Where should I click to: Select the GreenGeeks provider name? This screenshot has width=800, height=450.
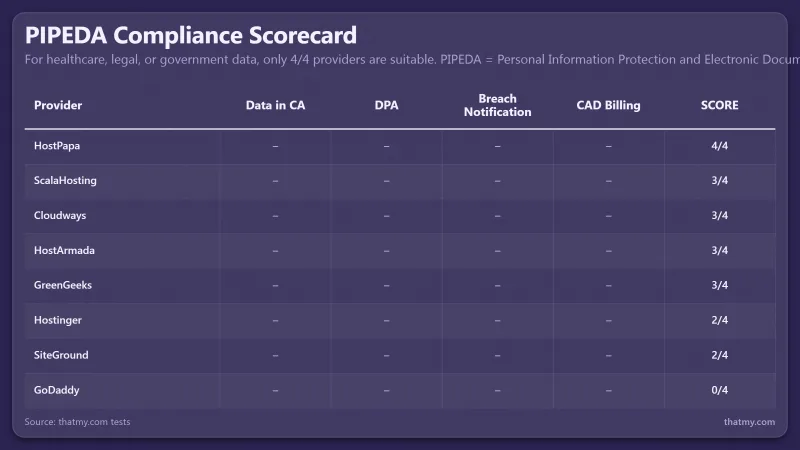click(63, 285)
